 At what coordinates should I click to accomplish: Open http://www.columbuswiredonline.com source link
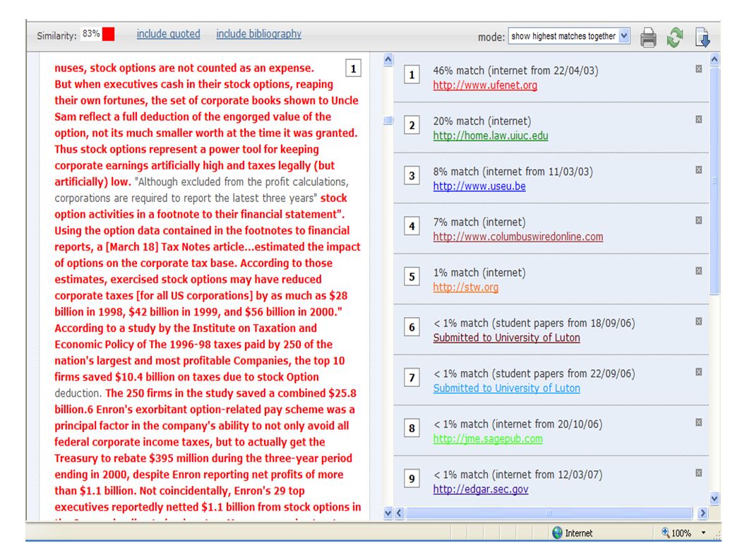point(518,237)
